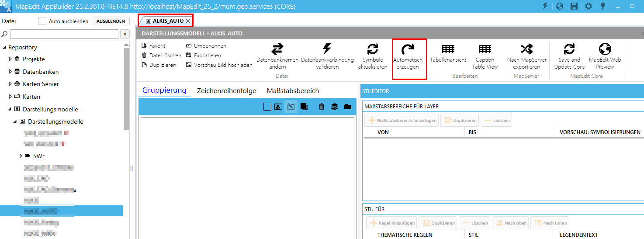
Task: Click Löschen in Stil für panel
Action: (474, 223)
